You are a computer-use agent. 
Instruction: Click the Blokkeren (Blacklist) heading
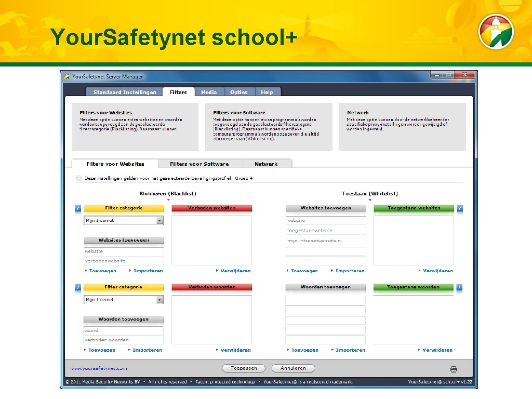(168, 193)
